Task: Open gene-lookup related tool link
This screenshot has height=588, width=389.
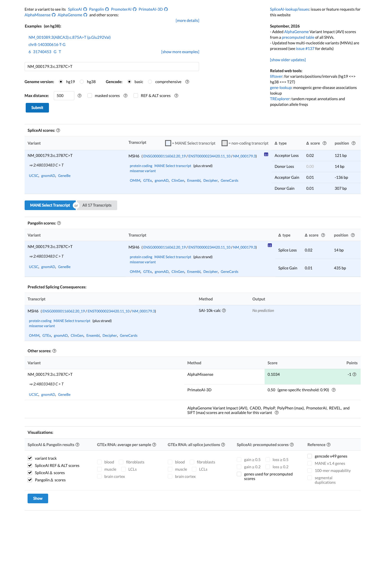Action: point(281,88)
